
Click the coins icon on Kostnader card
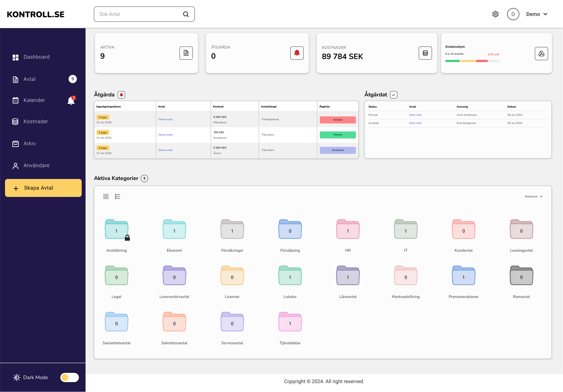click(x=425, y=53)
